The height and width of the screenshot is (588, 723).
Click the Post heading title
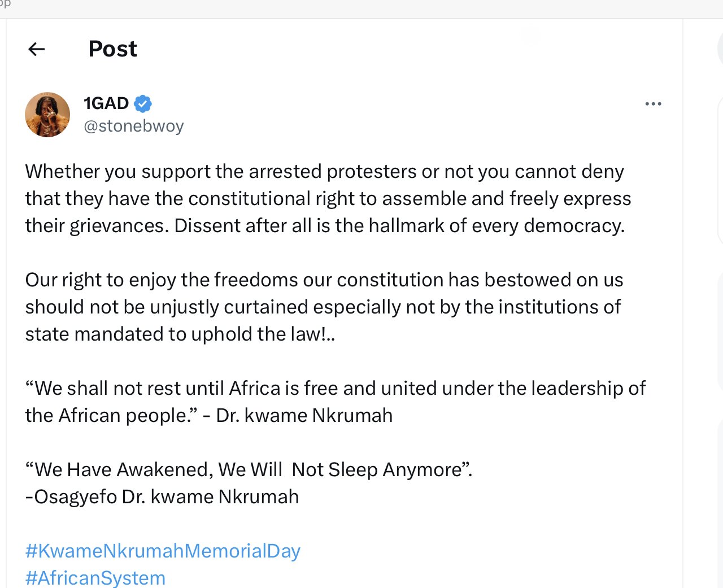[113, 49]
